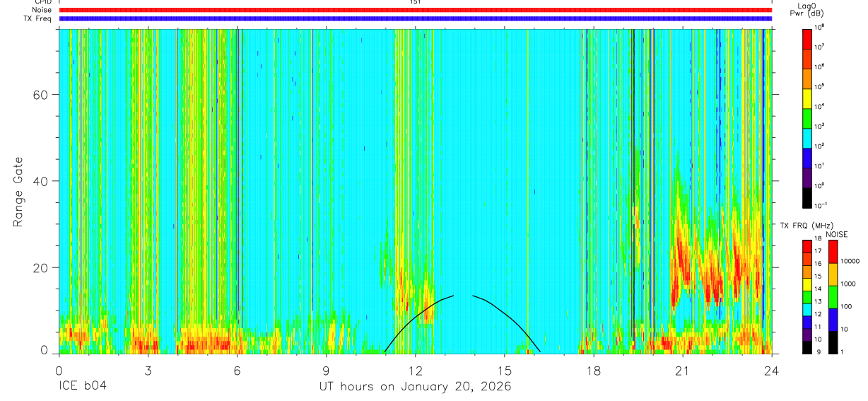Click the 'NOISE' legend title

(x=836, y=234)
